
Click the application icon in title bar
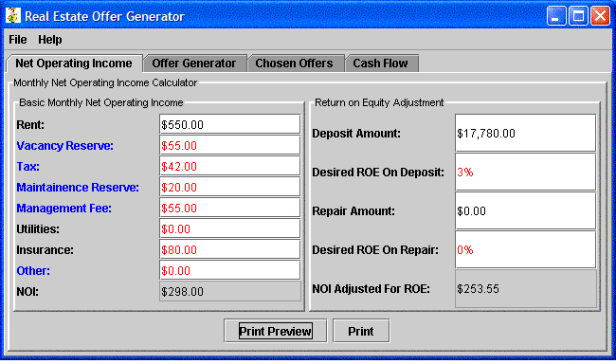tap(13, 16)
